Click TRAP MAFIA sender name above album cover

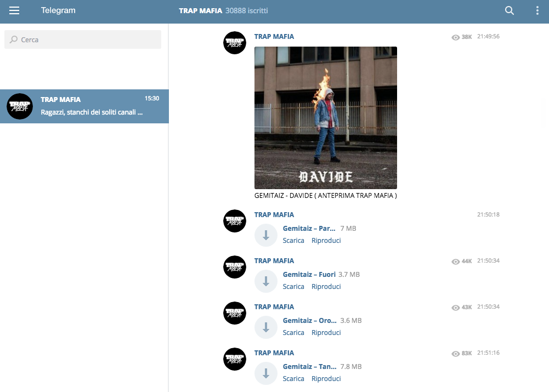[274, 37]
